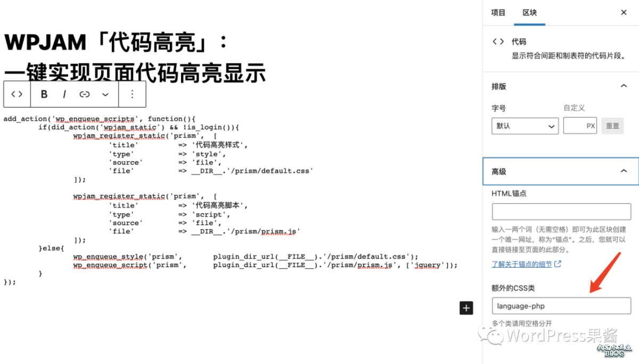The image size is (639, 364).
Task: Select the code block icon in the toolbar
Action: click(17, 94)
